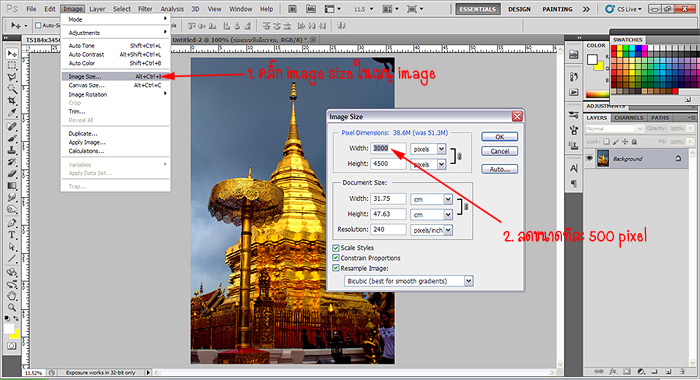Select the Crop tool
Viewport: 700px width, 380px height.
coord(12,101)
